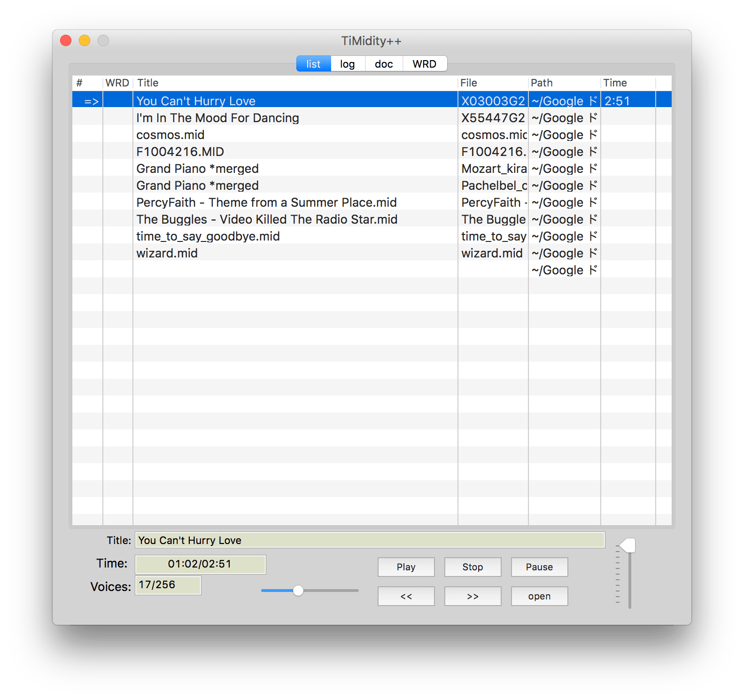The width and height of the screenshot is (744, 700).
Task: Open the log tab
Action: pyautogui.click(x=348, y=64)
